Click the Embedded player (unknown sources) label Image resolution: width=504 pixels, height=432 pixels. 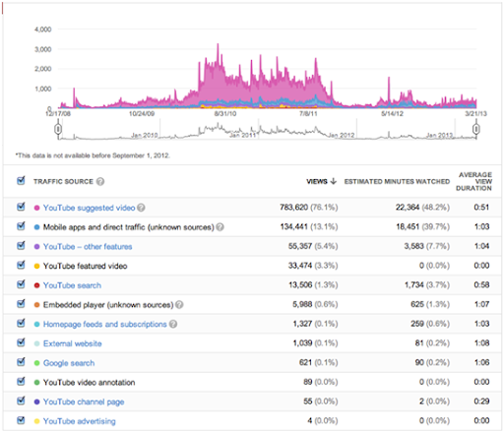(x=108, y=305)
